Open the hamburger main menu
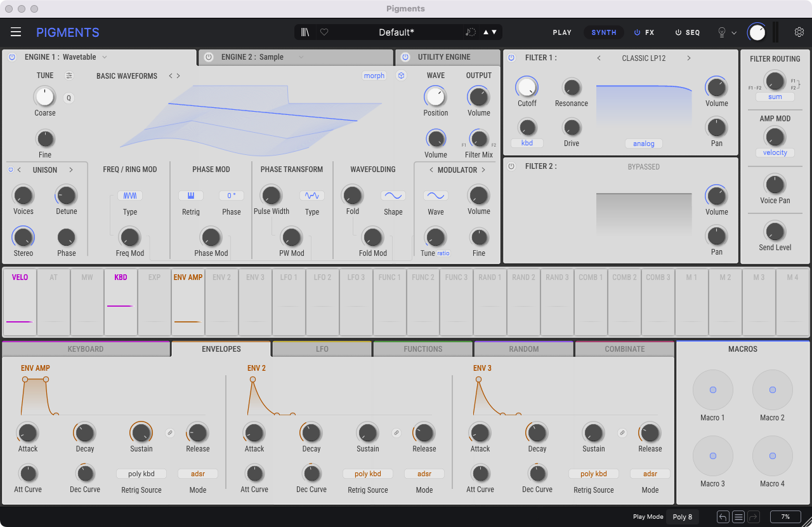Viewport: 812px width, 527px height. pos(16,32)
